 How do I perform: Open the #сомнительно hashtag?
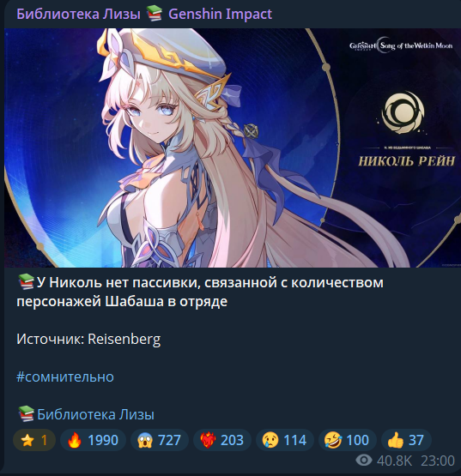(65, 377)
